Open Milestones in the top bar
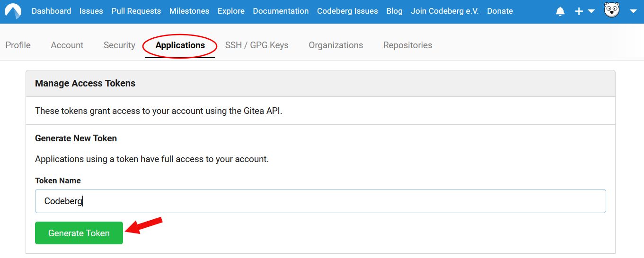 point(189,11)
